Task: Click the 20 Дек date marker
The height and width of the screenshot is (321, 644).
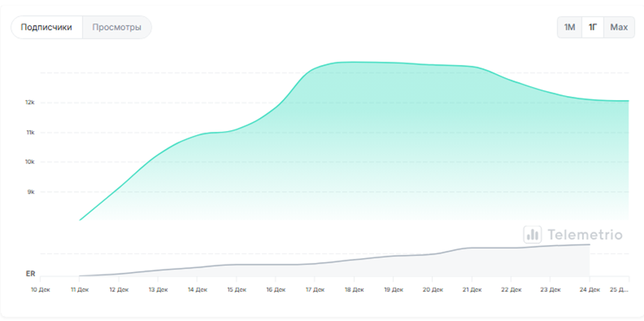Action: [432, 289]
